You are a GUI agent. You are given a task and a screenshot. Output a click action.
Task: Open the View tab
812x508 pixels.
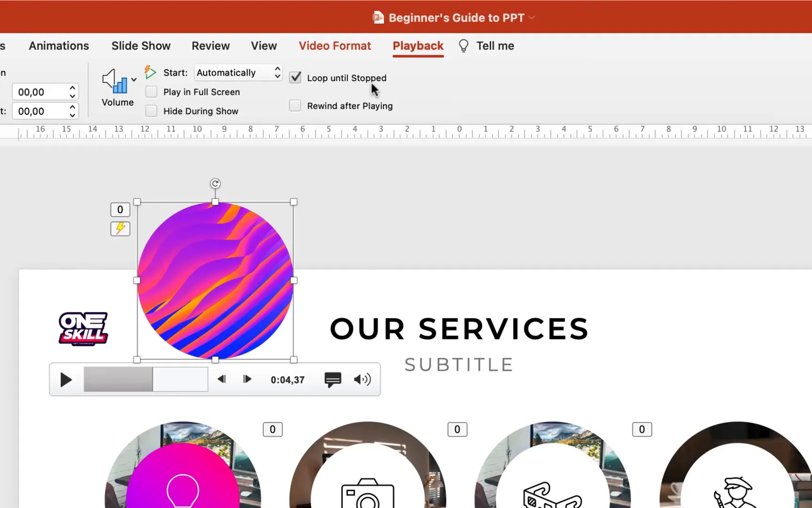(x=264, y=46)
